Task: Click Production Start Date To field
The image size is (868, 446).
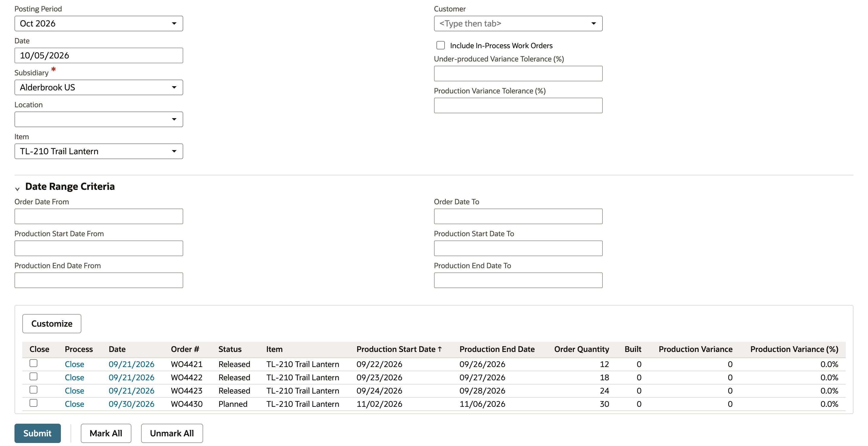Action: 518,249
